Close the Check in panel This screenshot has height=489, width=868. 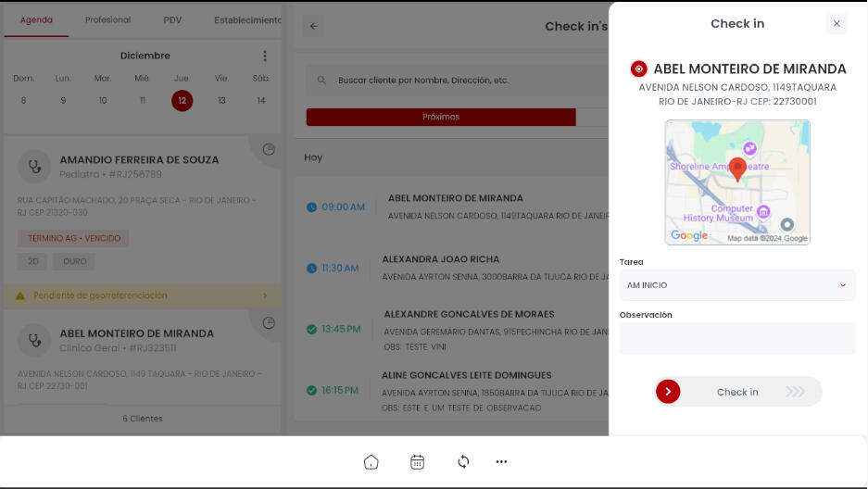pos(837,23)
